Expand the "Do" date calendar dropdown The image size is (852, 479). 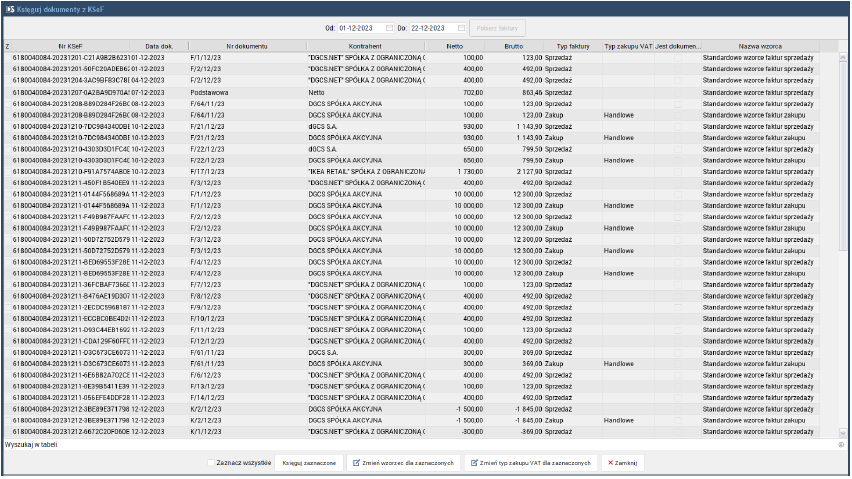coord(461,28)
